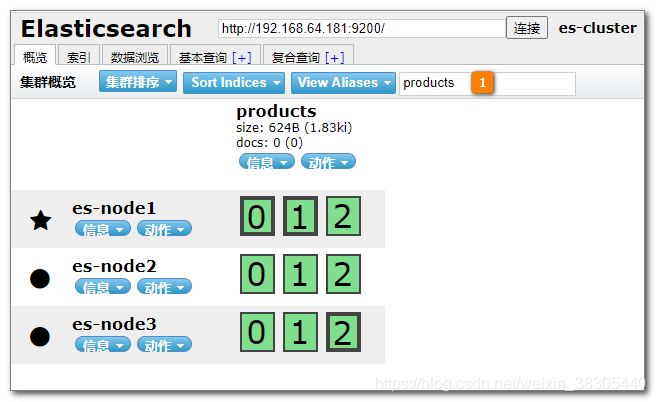Open the 集群排序 dropdown
The height and width of the screenshot is (402, 656).
(138, 82)
